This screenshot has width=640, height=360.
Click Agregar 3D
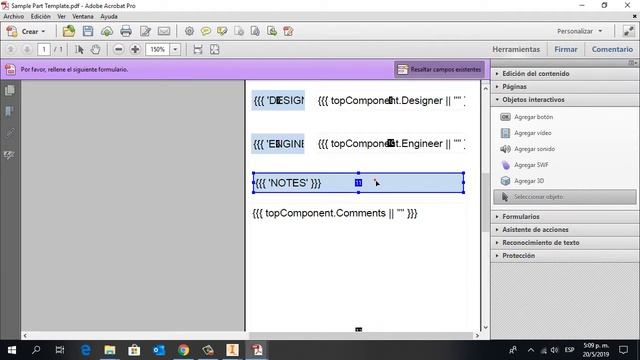tap(522, 180)
